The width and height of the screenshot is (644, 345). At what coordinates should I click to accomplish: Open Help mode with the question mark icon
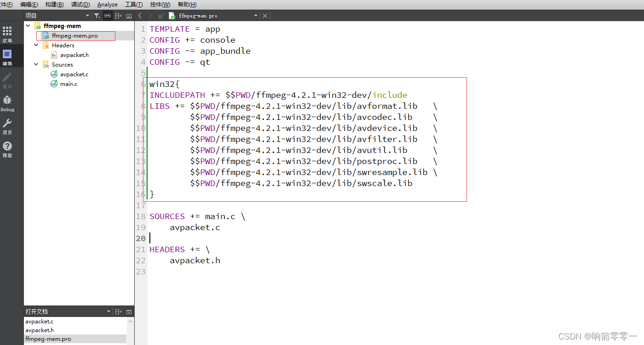pos(7,149)
